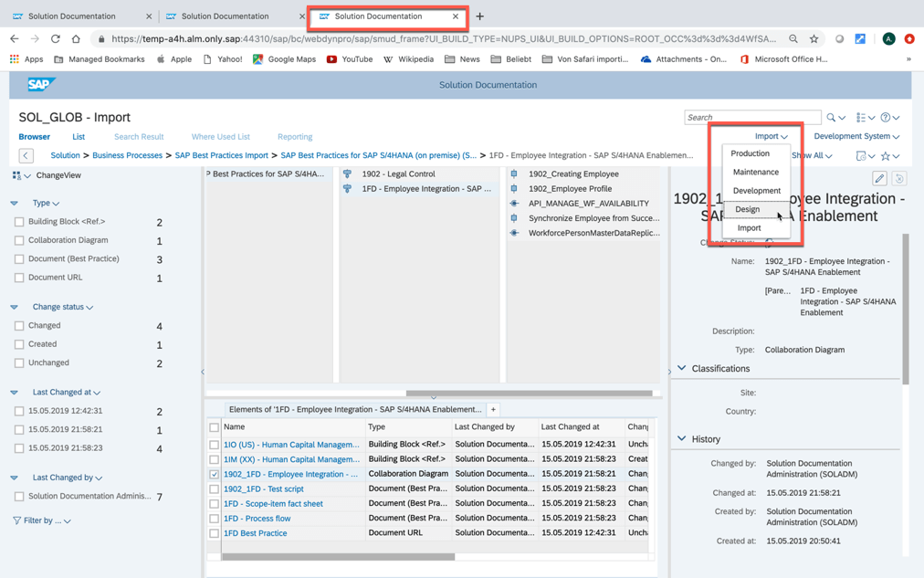Image resolution: width=924 pixels, height=578 pixels.
Task: Open the Google Maps bookmark
Action: (x=284, y=59)
